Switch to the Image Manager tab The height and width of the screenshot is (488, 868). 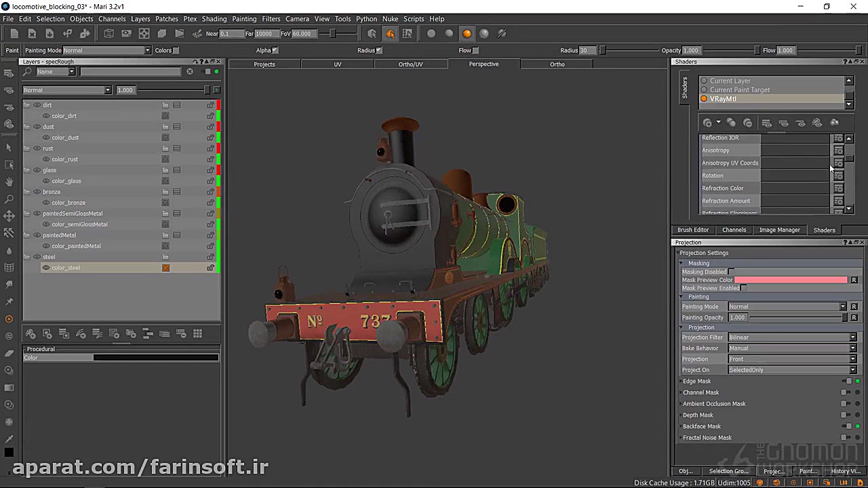(x=779, y=230)
